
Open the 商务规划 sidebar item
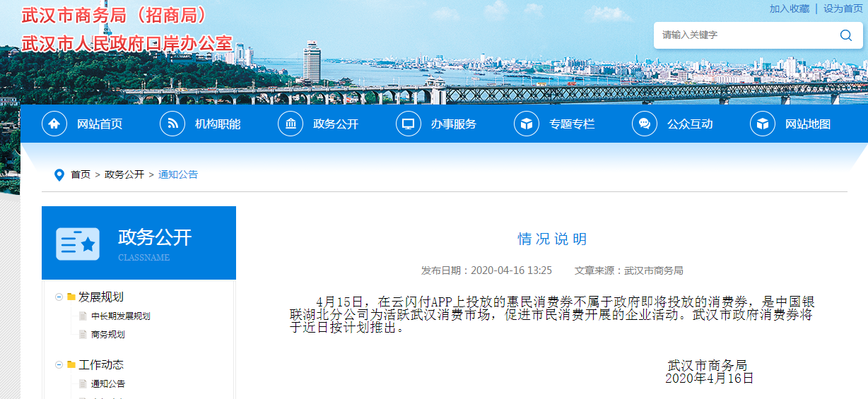(107, 335)
